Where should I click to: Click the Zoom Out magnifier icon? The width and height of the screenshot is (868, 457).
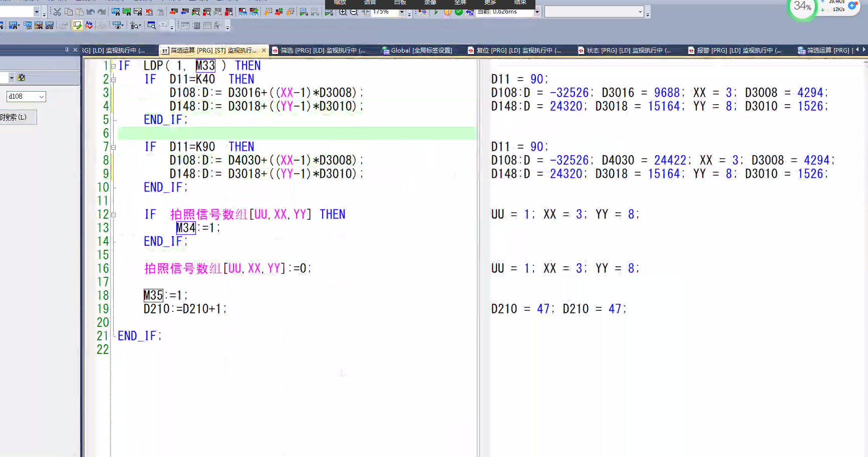point(354,12)
